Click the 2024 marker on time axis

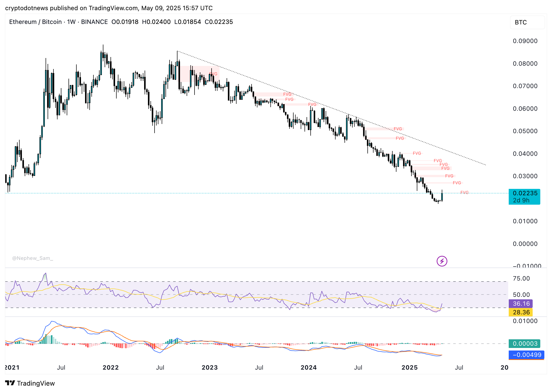[x=309, y=368]
